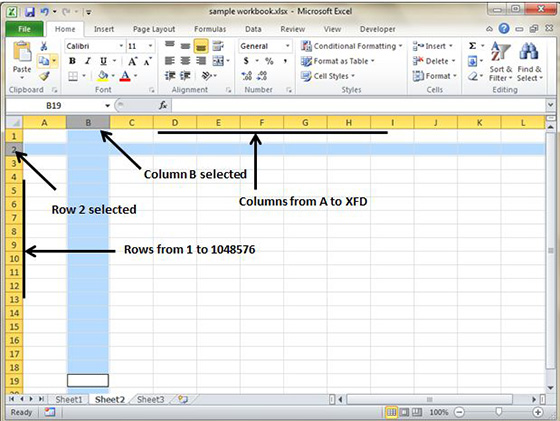
Task: Click the AutoSum sigma icon
Action: 472,46
